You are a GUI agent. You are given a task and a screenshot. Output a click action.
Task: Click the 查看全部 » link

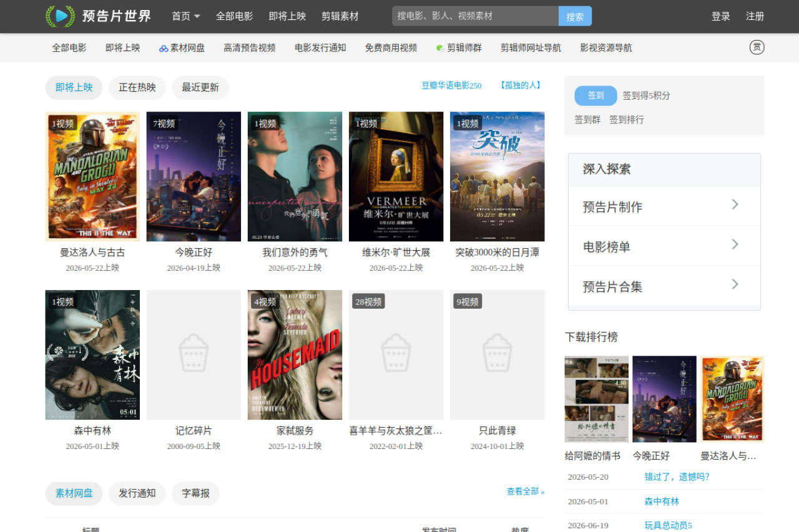click(x=526, y=491)
